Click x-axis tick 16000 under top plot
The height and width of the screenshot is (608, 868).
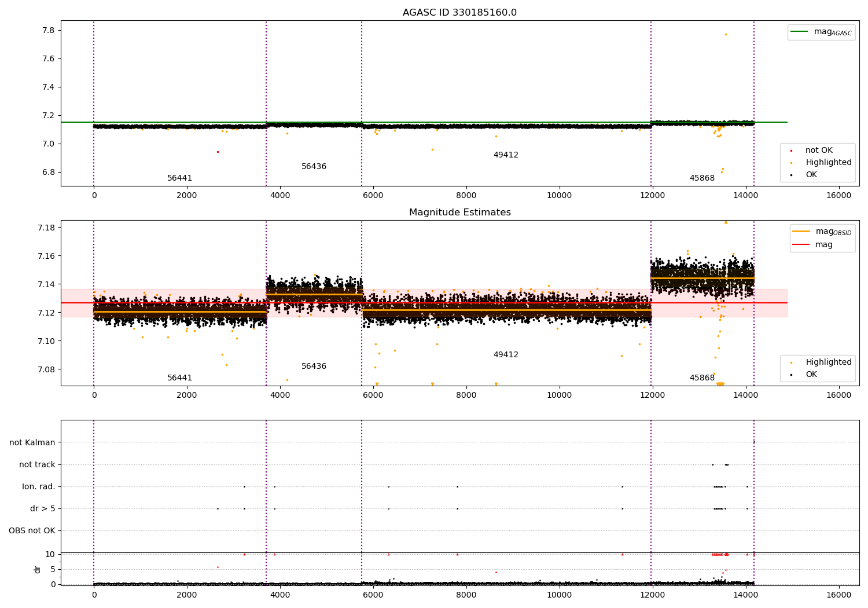click(x=839, y=196)
